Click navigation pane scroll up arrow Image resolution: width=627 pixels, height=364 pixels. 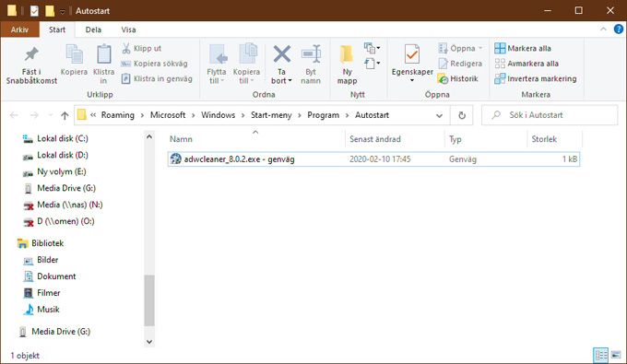coord(149,136)
